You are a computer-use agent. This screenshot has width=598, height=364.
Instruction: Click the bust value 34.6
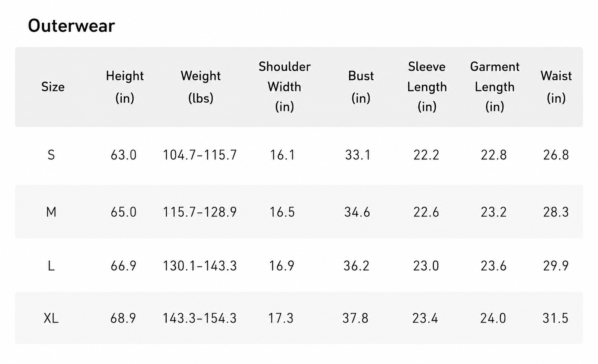pyautogui.click(x=357, y=212)
